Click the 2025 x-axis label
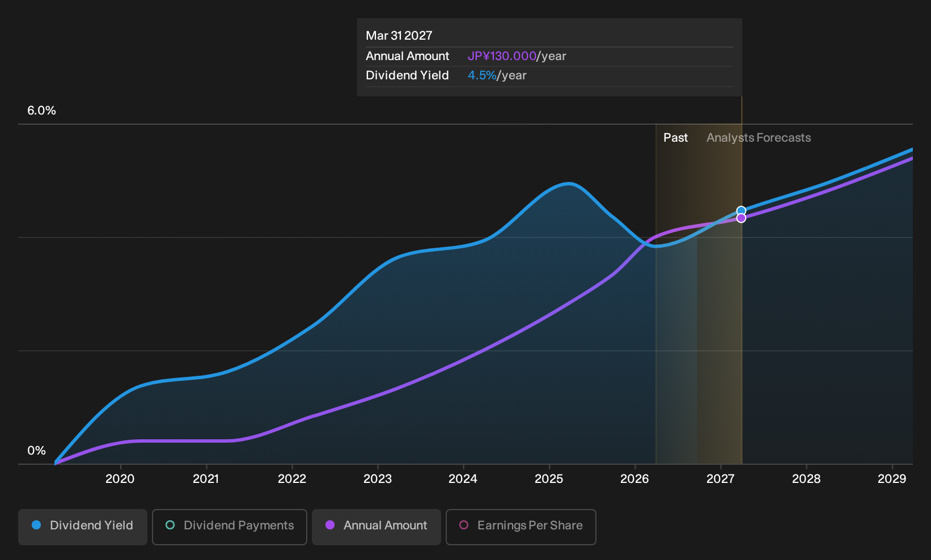 [x=549, y=479]
